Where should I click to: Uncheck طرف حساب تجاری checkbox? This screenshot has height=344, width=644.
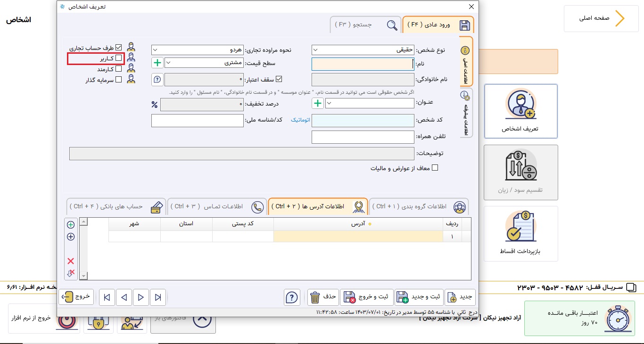pos(118,48)
